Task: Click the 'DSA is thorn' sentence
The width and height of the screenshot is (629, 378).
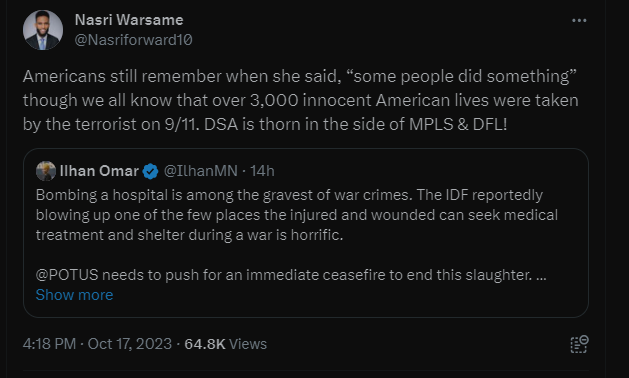Action: point(355,124)
